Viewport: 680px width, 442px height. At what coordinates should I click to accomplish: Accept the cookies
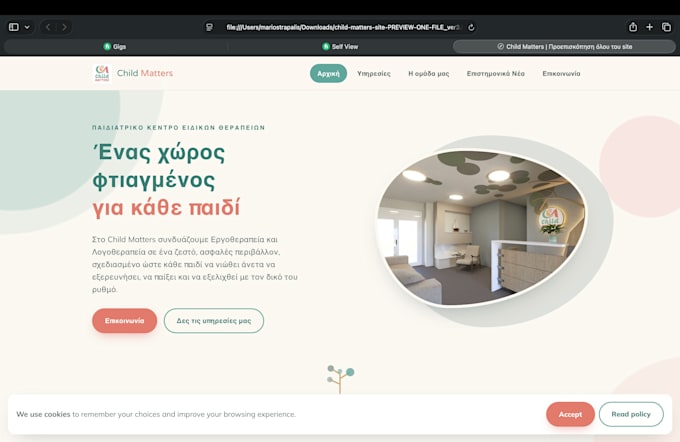click(x=570, y=414)
